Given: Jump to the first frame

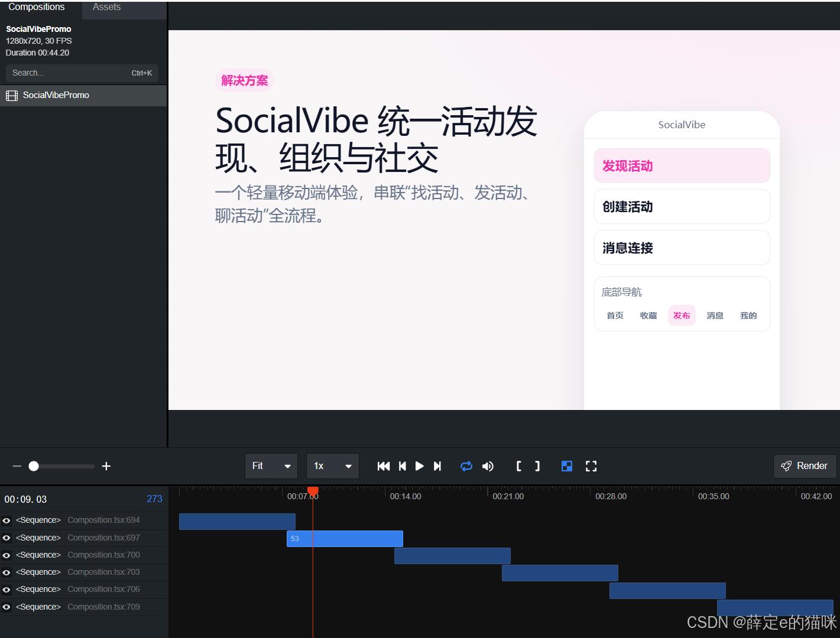Looking at the screenshot, I should coord(383,466).
